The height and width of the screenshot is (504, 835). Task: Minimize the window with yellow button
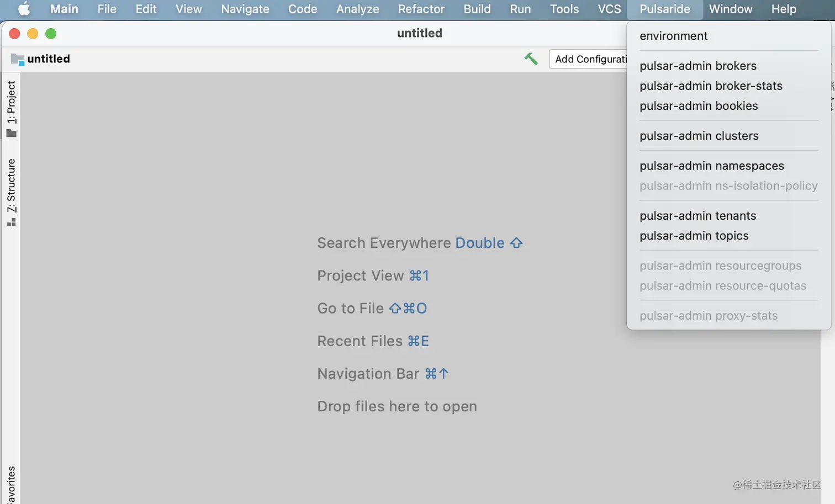(33, 34)
